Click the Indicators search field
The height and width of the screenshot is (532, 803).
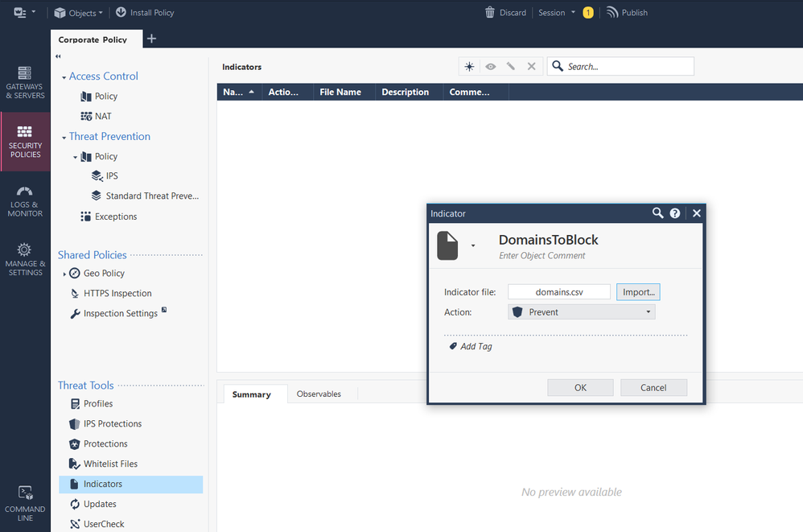628,67
